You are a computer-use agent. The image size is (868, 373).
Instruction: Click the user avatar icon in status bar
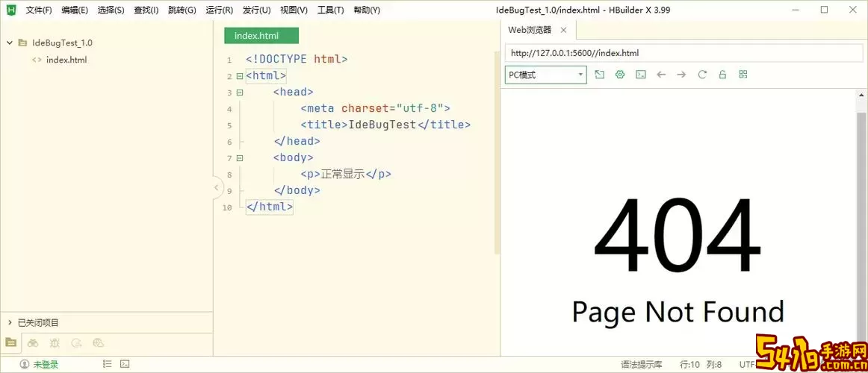click(25, 364)
